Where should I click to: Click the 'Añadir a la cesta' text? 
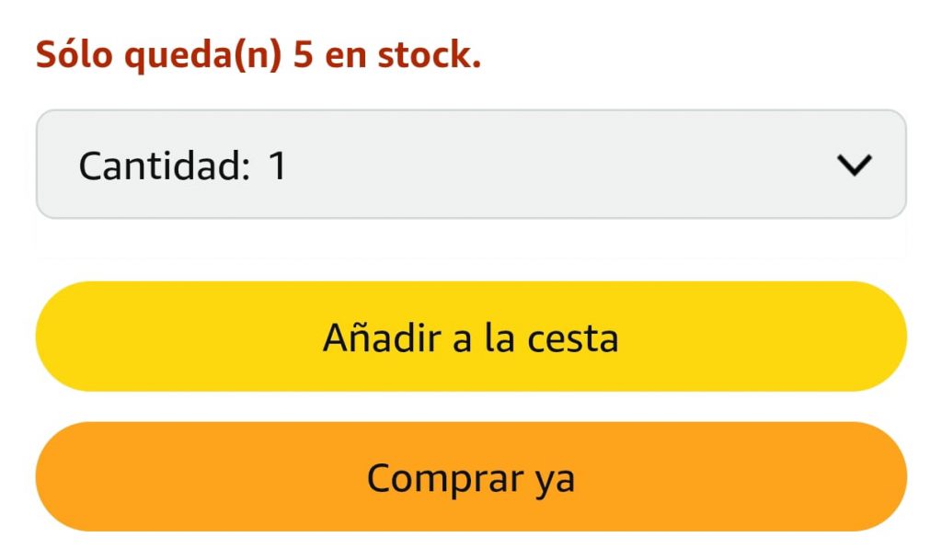pyautogui.click(x=470, y=338)
